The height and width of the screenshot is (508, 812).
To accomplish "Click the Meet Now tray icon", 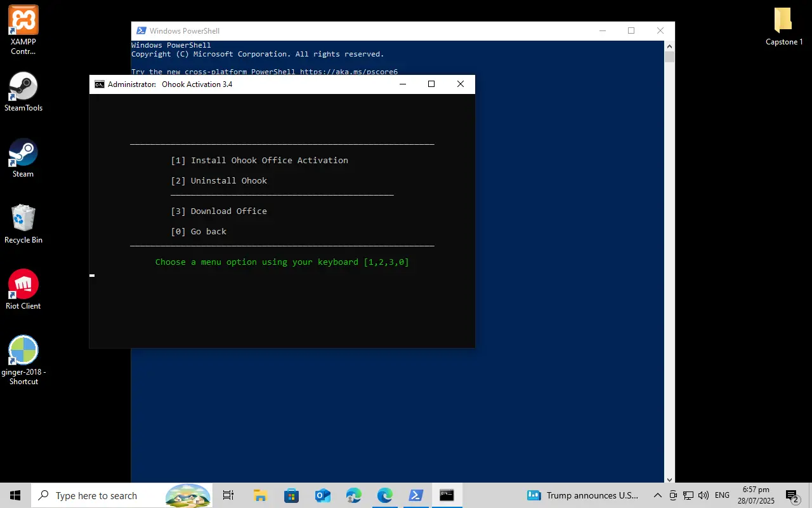I will pos(673,495).
